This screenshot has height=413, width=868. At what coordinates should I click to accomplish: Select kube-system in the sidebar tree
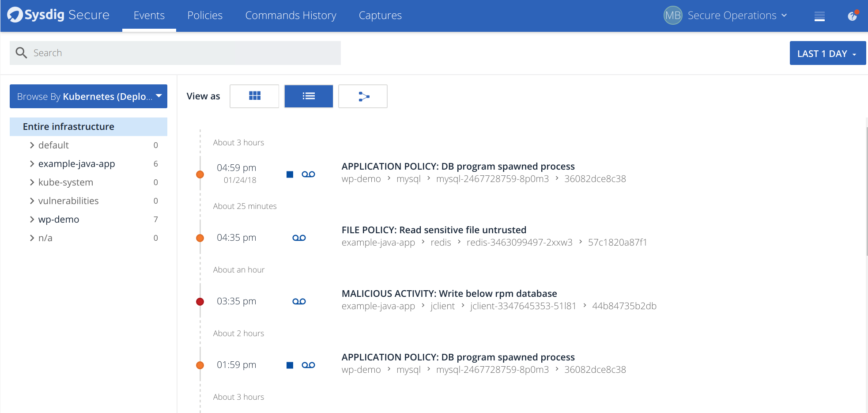coord(66,182)
